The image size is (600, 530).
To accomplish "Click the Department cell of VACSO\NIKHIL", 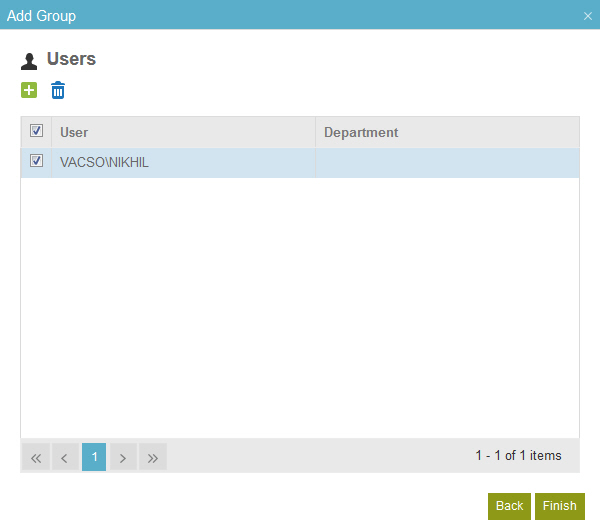I will pyautogui.click(x=447, y=163).
